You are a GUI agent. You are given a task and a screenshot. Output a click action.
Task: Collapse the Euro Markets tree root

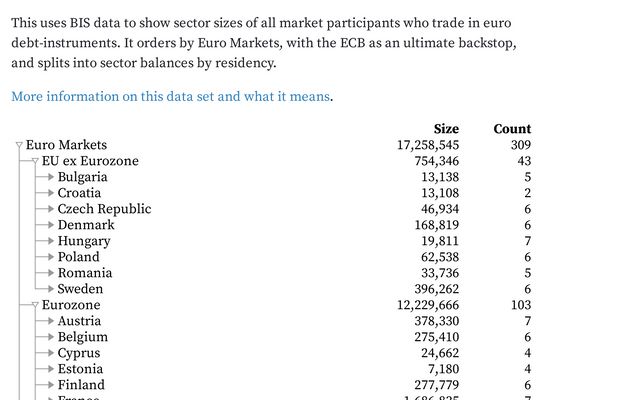(x=19, y=146)
